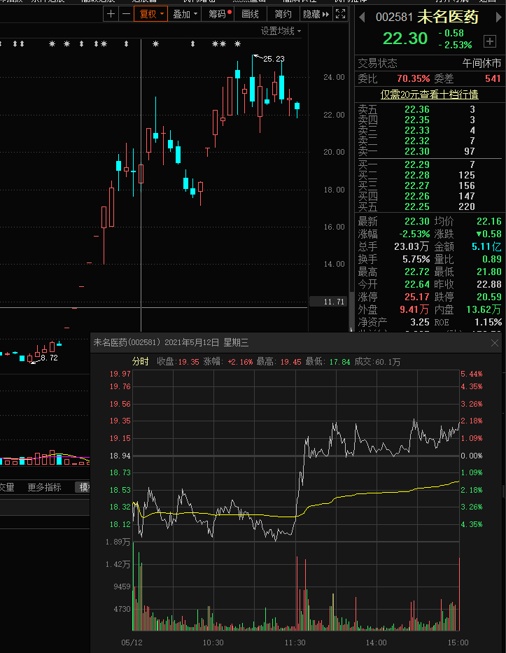This screenshot has height=653, width=506.
Task: Hide side panel with 隐藏 button
Action: point(316,14)
